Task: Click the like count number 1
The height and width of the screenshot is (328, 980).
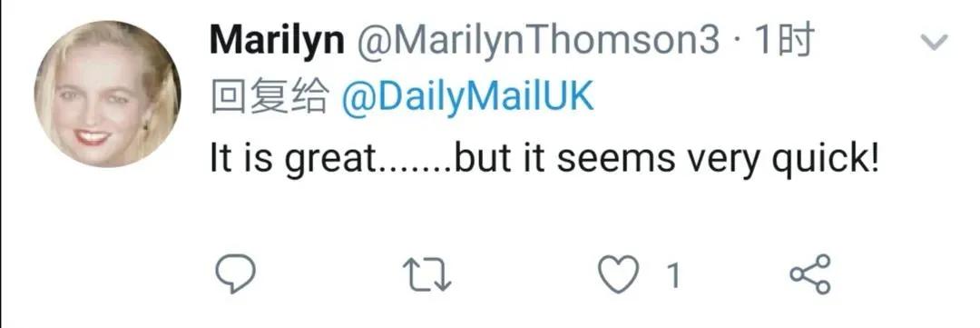Action: 673,274
